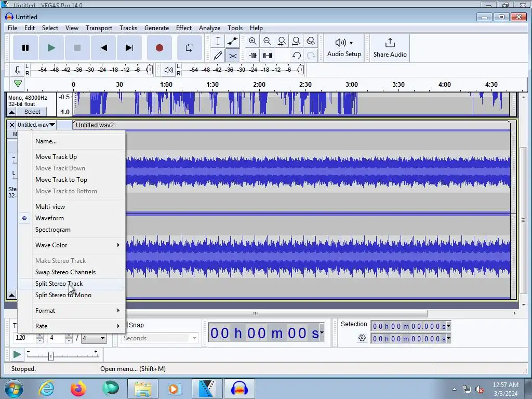Viewport: 532px width, 399px height.
Task: Click the playback meter speaker icon
Action: point(169,70)
